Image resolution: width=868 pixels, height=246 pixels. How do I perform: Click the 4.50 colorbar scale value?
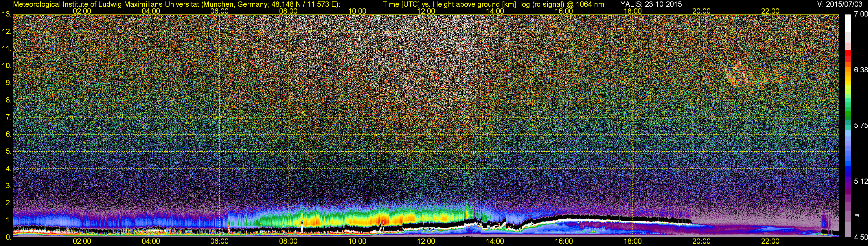click(860, 237)
